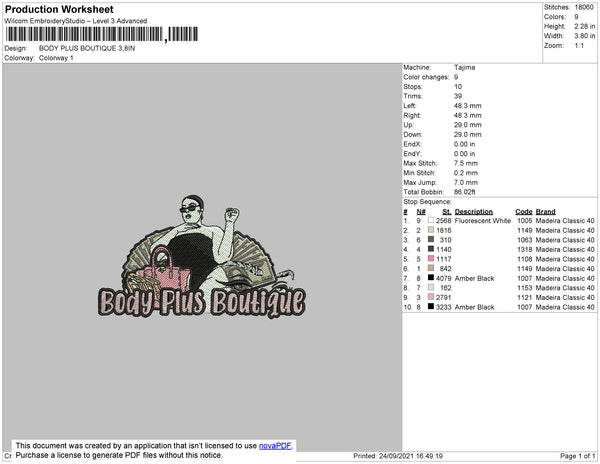Click the novaPDF hyperlink

(275, 446)
